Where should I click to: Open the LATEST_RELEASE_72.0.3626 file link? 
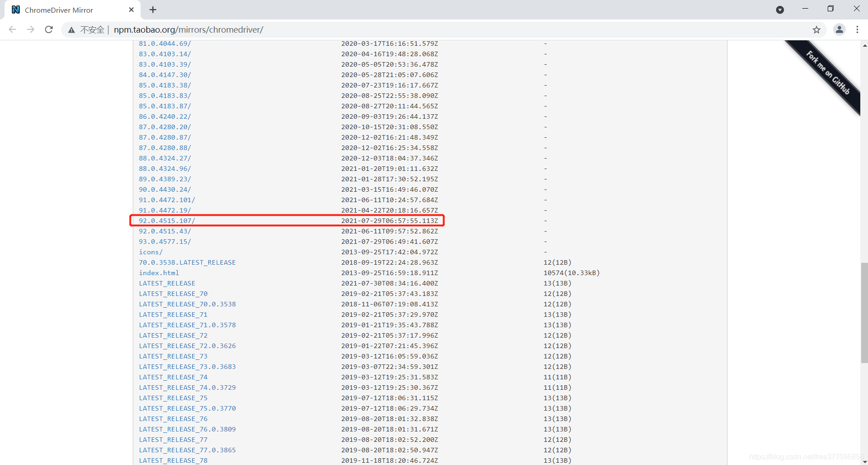click(187, 346)
